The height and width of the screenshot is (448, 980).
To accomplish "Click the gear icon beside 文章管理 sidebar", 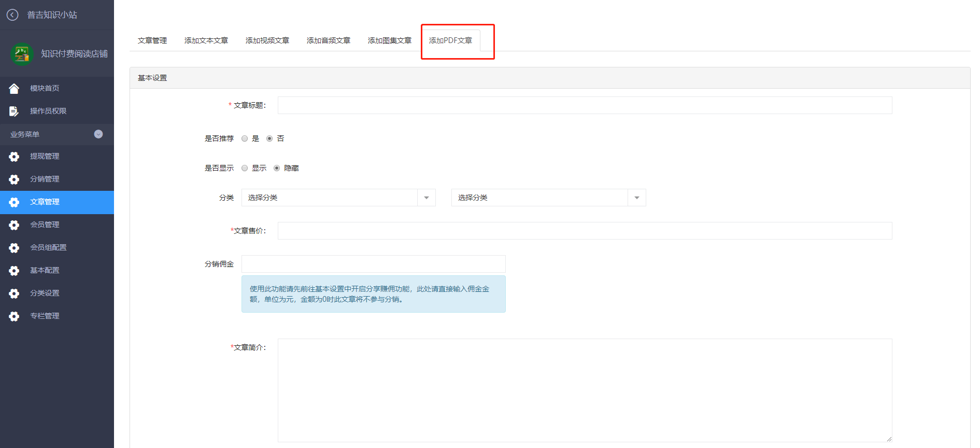I will 14,202.
